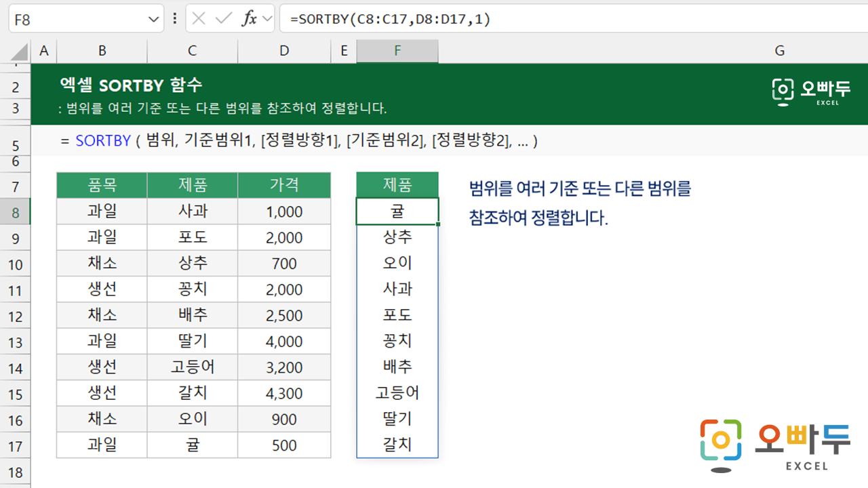Viewport: 868px width, 488px height.
Task: Select active cell F8 showing 귤
Action: click(397, 211)
